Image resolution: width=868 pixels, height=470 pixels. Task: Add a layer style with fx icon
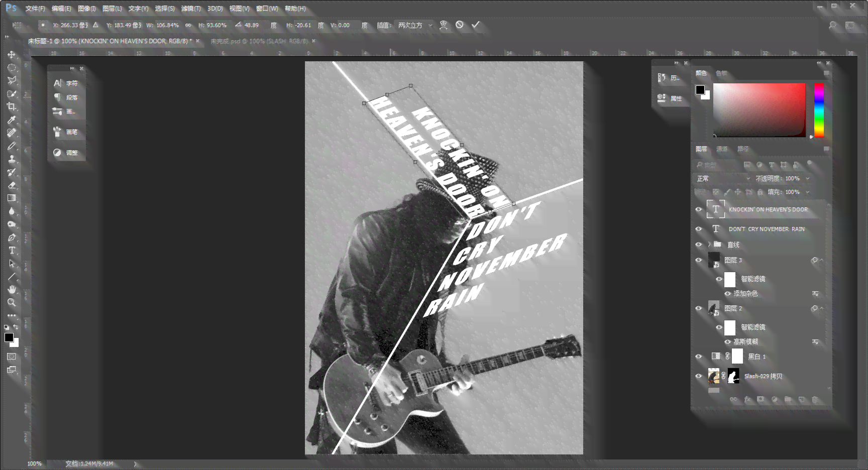747,400
